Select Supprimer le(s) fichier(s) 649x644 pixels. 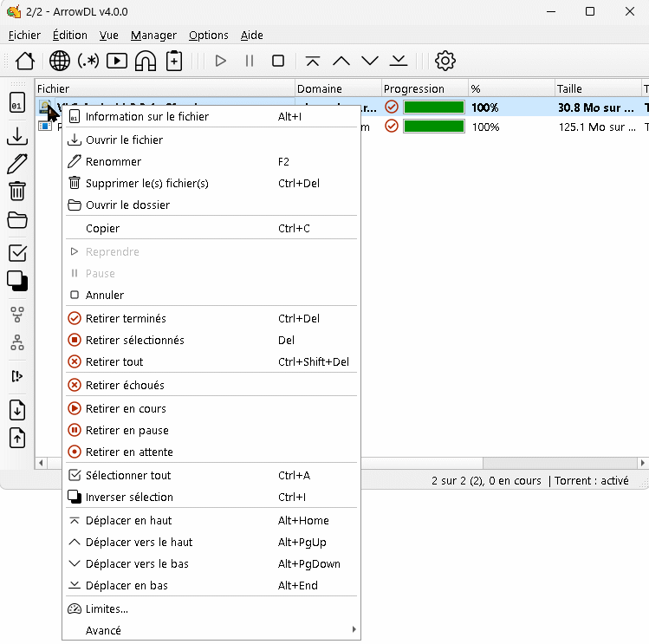pyautogui.click(x=211, y=183)
